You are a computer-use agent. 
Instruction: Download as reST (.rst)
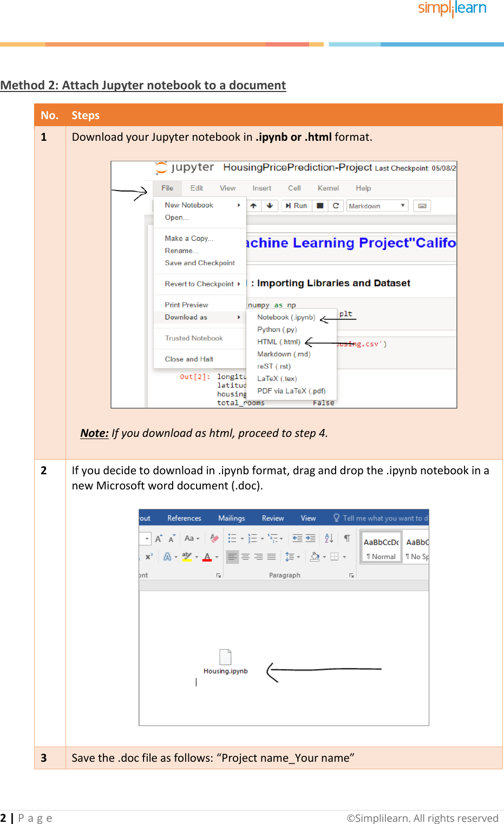[273, 367]
